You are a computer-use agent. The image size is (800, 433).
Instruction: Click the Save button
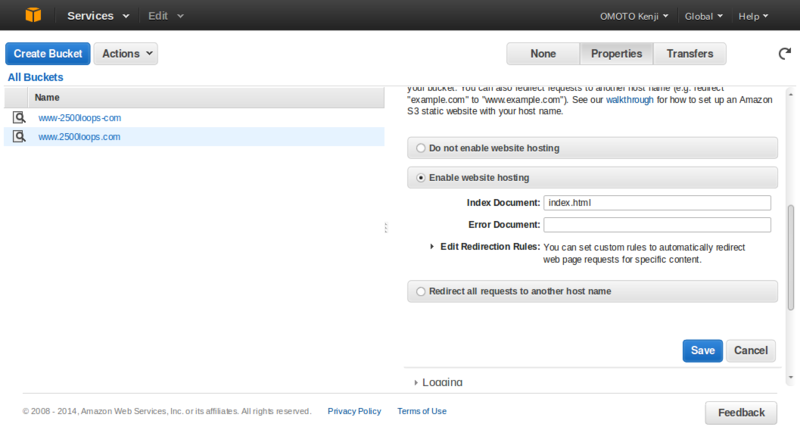703,350
